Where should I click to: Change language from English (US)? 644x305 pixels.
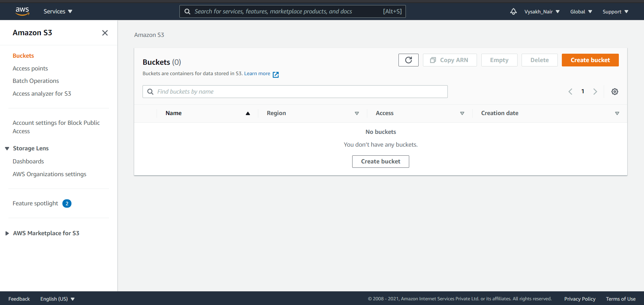(x=57, y=299)
